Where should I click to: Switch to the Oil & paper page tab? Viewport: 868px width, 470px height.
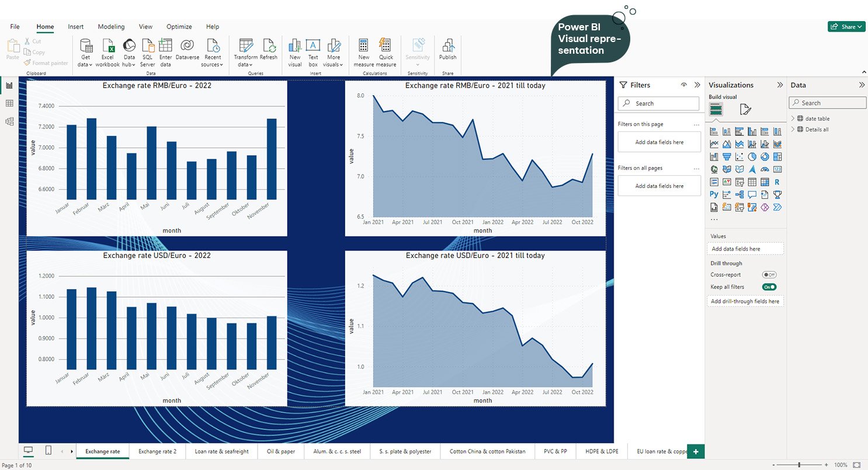pos(282,451)
